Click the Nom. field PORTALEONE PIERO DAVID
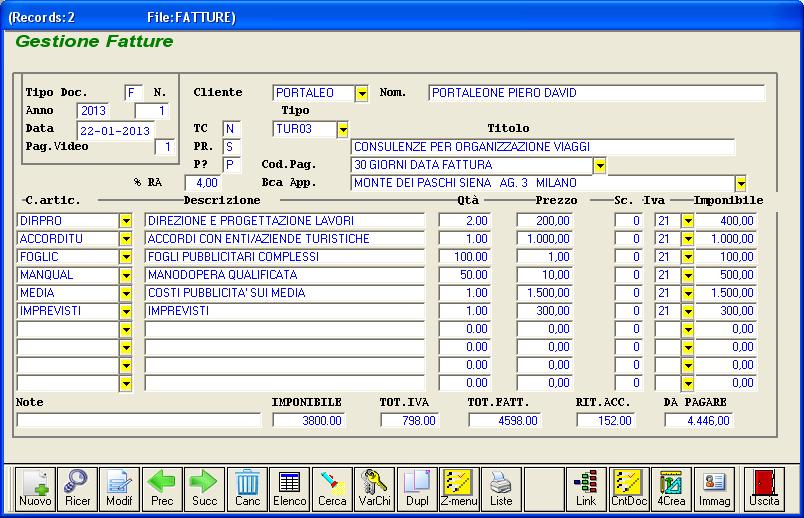This screenshot has height=518, width=804. (x=596, y=93)
